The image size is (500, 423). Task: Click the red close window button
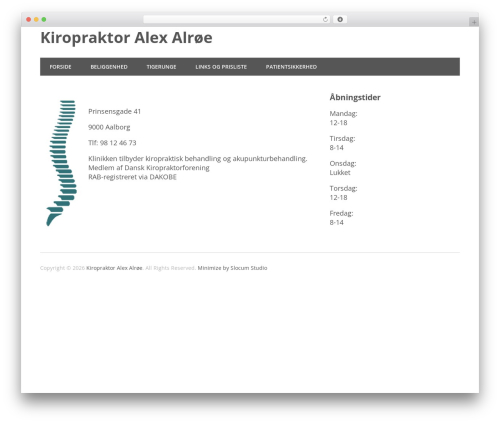pos(29,20)
